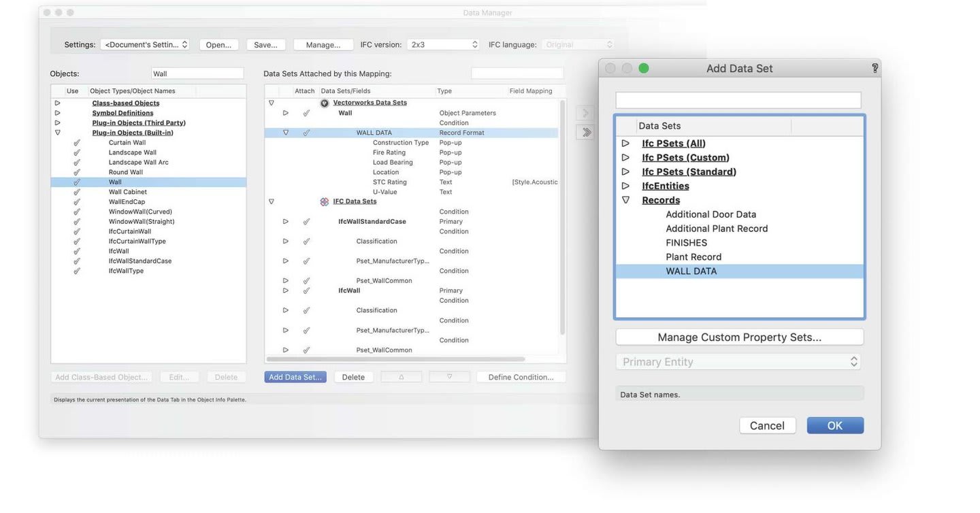Click the move-up triangle button

tap(401, 377)
